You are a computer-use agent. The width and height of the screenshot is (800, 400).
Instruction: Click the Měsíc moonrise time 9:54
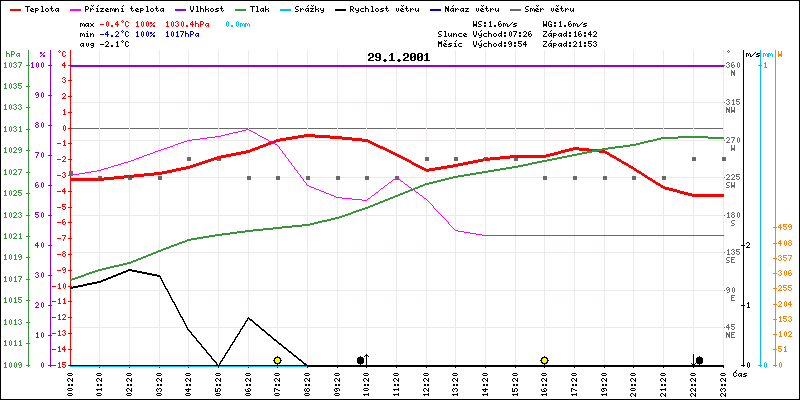pyautogui.click(x=511, y=44)
